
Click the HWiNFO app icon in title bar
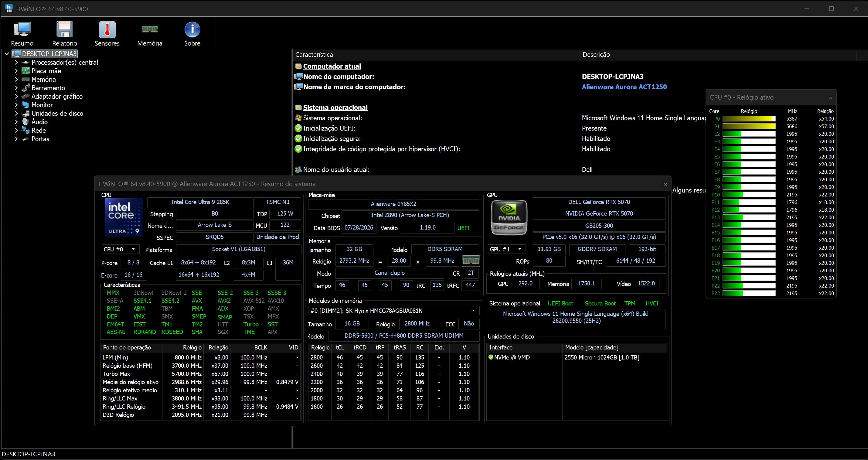[x=9, y=9]
